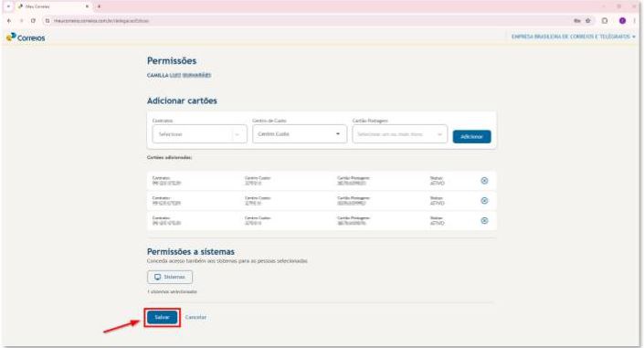Click the site info icon in address bar
Screen dimensions: 644x348
tap(48, 20)
